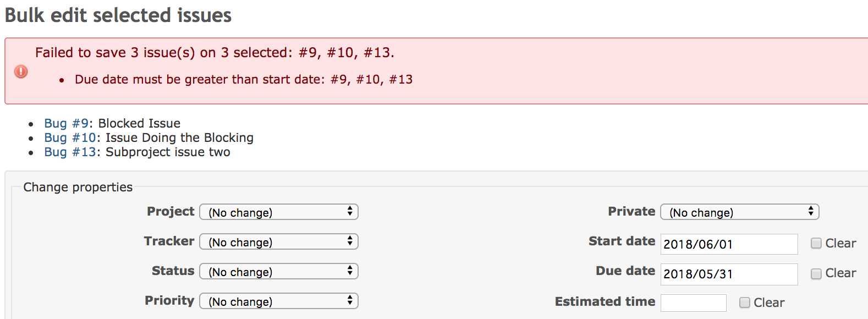Open the Status dropdown

click(279, 272)
